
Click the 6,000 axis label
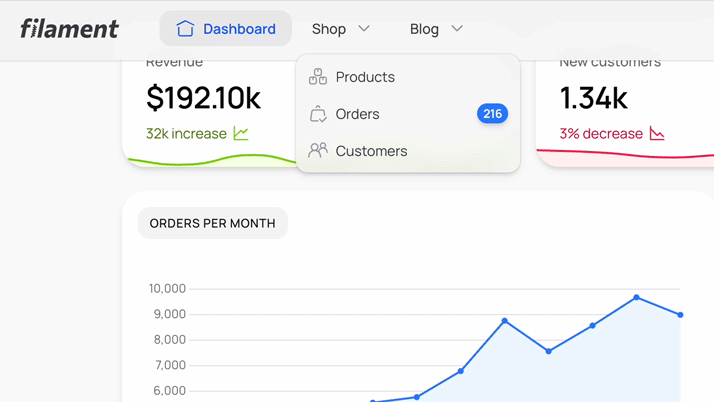click(x=169, y=391)
